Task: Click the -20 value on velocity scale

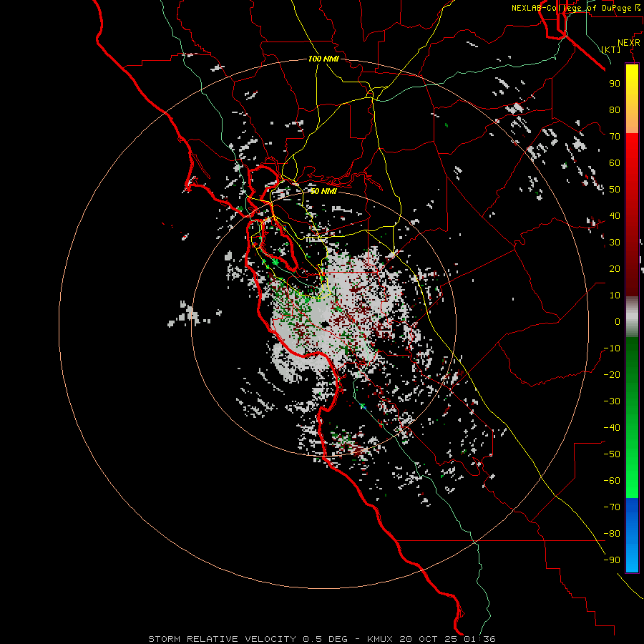Action: click(612, 374)
